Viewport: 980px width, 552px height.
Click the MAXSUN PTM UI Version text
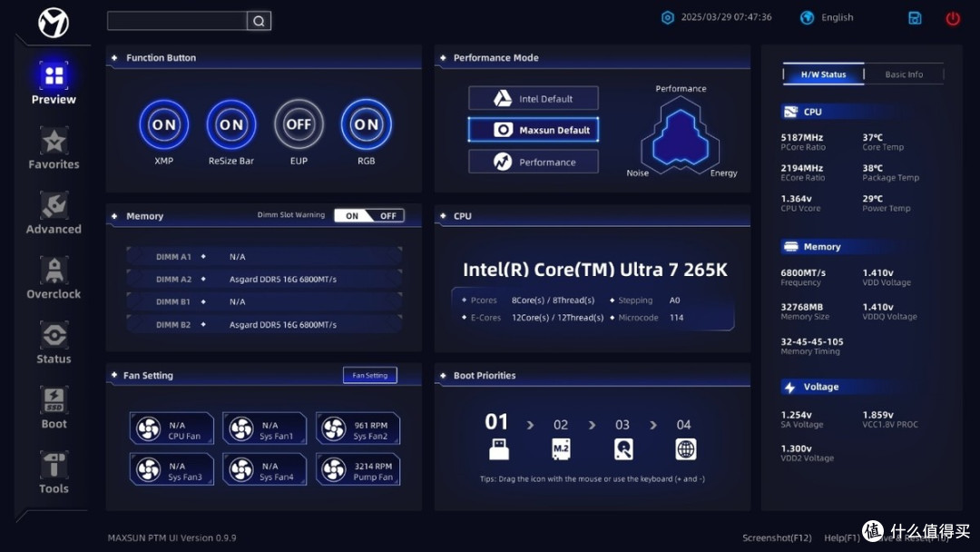[x=171, y=537]
